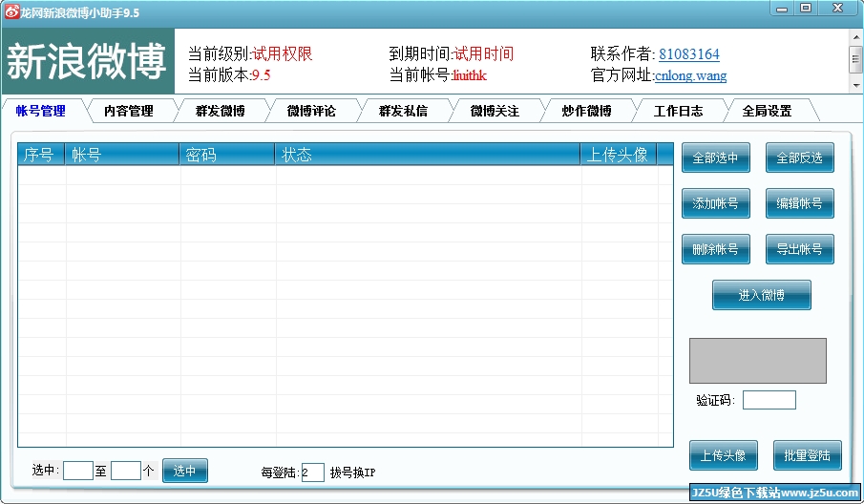Click the 进入微博 button
This screenshot has width=864, height=504.
[x=762, y=295]
